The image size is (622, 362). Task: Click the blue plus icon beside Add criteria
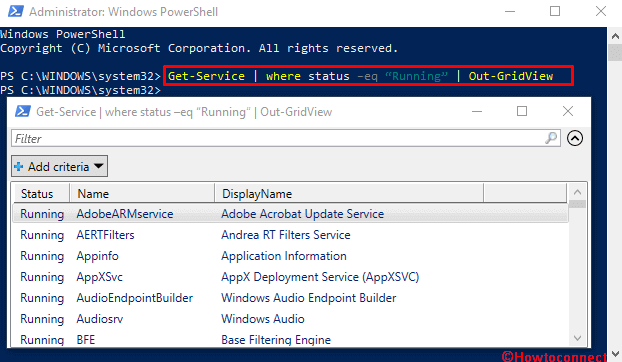click(19, 167)
